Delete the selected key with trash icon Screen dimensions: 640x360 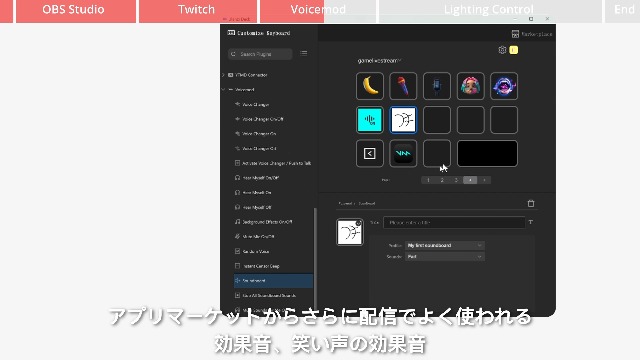coord(531,203)
